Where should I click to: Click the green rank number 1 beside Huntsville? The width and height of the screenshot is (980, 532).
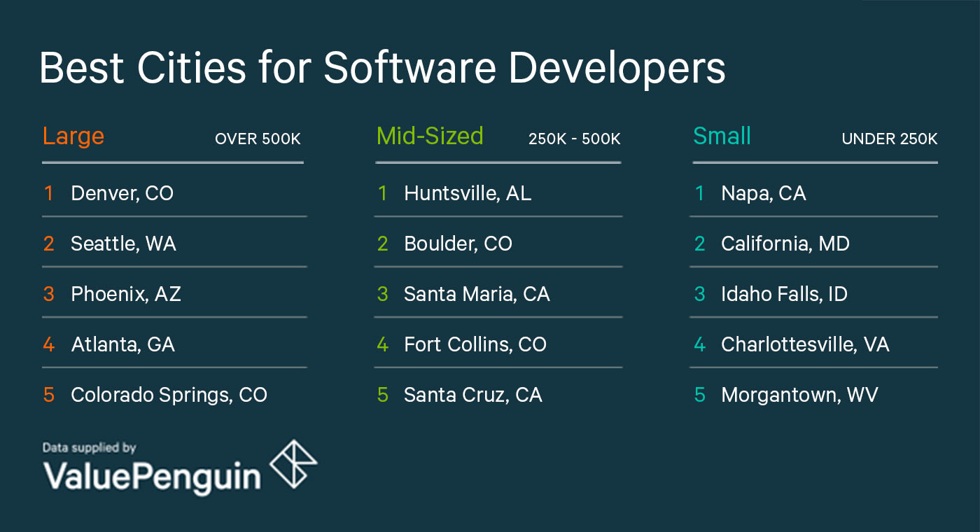[382, 193]
